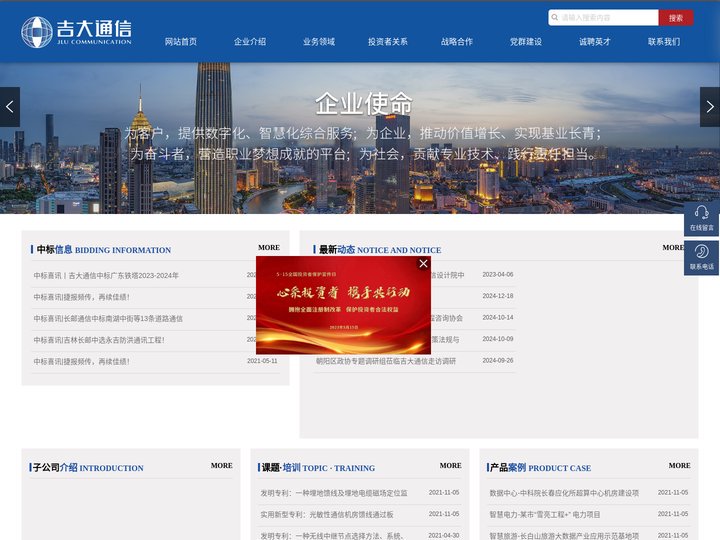Open the 业务领域 menu item

pos(319,42)
